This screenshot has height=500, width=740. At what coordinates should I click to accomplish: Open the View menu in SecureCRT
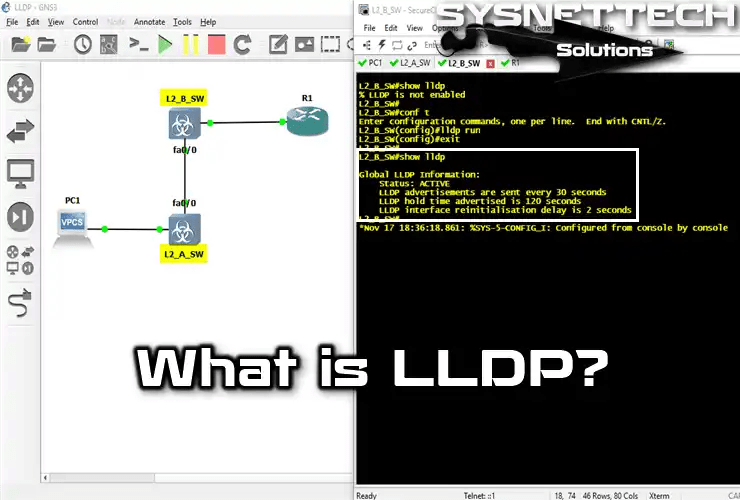click(x=414, y=28)
